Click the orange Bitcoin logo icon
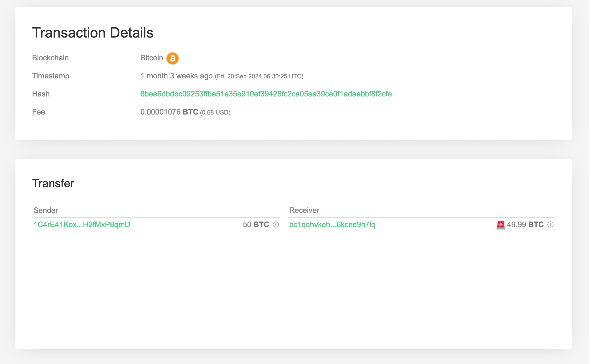Image resolution: width=589 pixels, height=364 pixels. 172,58
